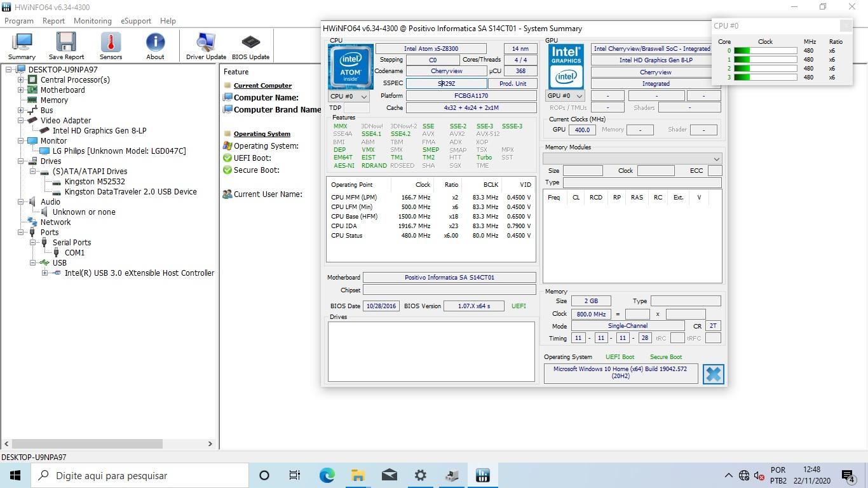Viewport: 868px width, 488px height.
Task: Open File Explorer from the taskbar
Action: (358, 475)
